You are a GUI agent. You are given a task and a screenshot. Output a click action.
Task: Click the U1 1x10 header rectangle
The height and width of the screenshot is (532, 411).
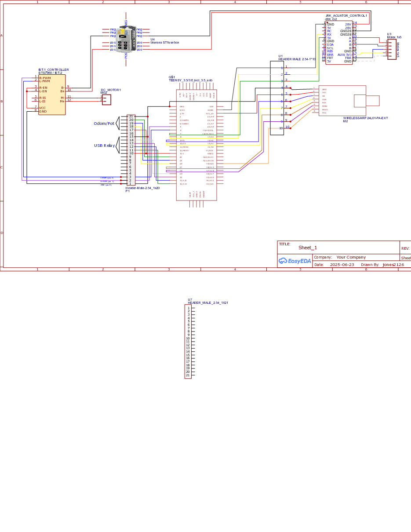(x=277, y=98)
